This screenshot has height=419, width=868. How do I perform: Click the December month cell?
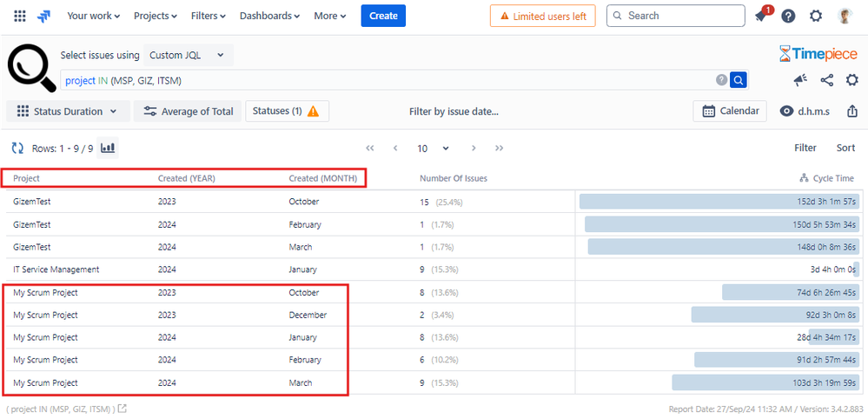click(x=308, y=315)
